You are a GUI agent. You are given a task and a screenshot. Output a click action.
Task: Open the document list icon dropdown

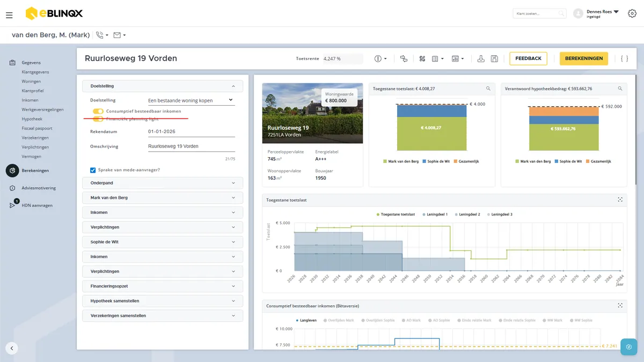point(438,58)
